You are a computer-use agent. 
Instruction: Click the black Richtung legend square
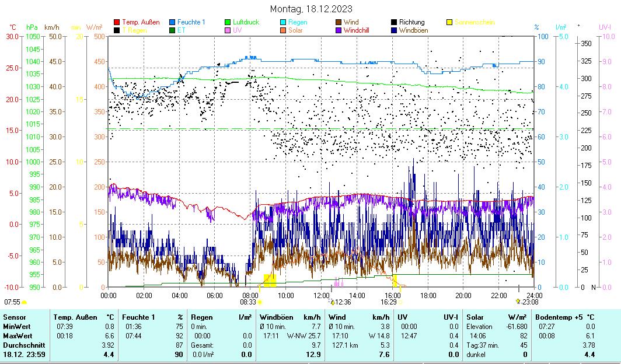(394, 23)
